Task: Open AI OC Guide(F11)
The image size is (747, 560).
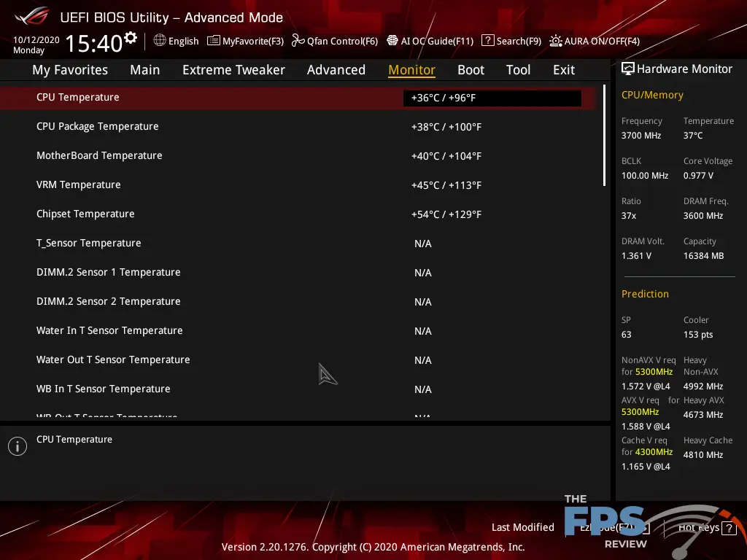Action: pyautogui.click(x=430, y=41)
